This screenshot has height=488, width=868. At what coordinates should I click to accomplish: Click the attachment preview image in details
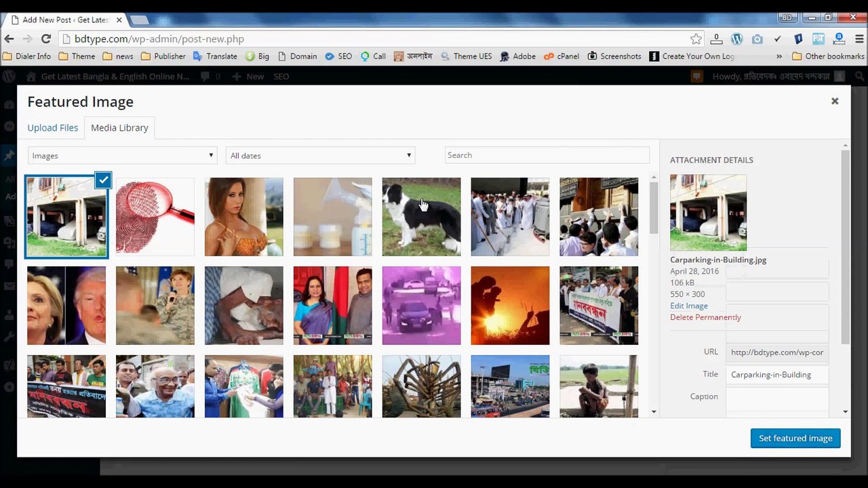point(708,213)
